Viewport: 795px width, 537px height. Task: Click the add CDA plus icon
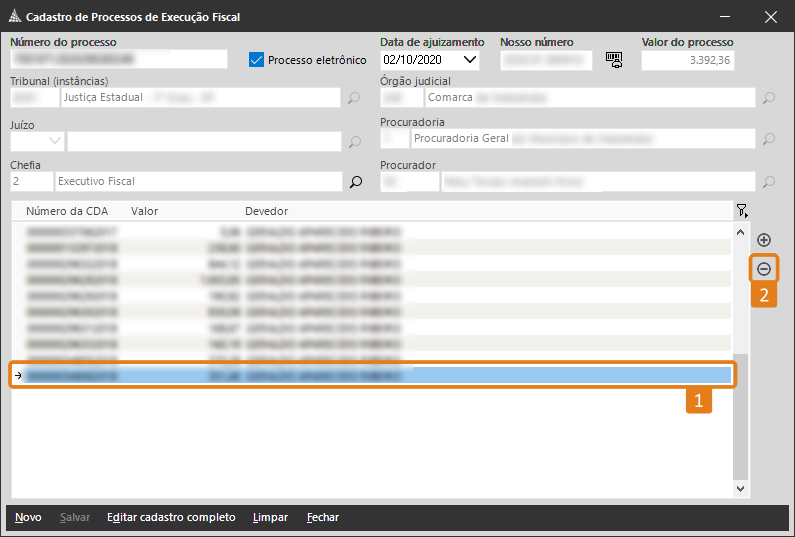tap(764, 240)
